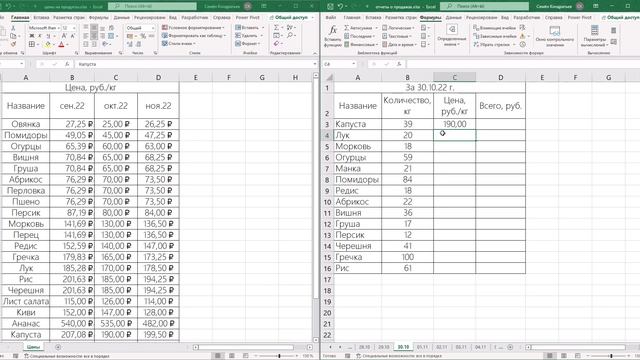Click Evaluate Formula icon under Error Checking
640x360 pixels.
click(522, 44)
